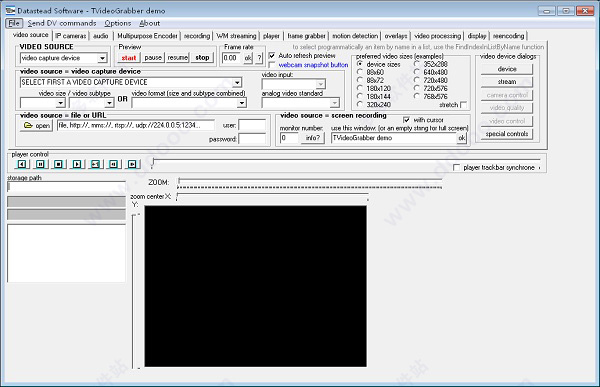Click the red start preview button
600x387 pixels.
129,58
